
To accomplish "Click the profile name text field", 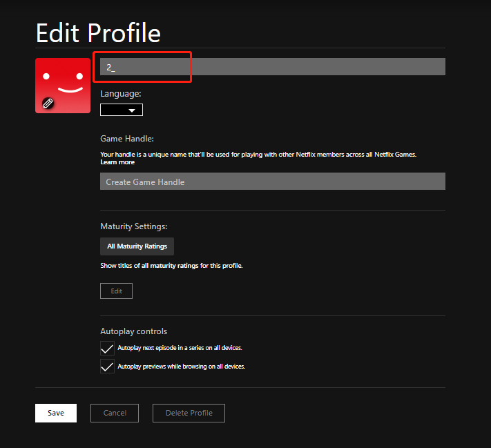I will pyautogui.click(x=272, y=67).
